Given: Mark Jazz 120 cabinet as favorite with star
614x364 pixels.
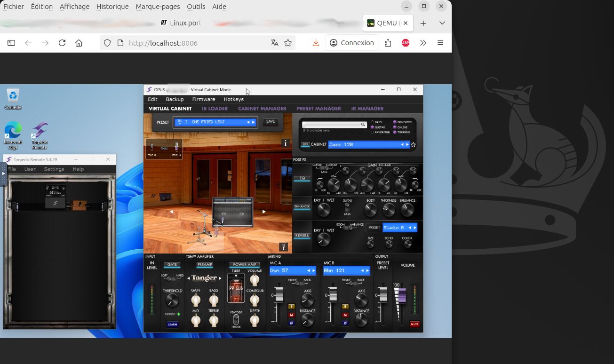Looking at the screenshot, I should [x=414, y=145].
